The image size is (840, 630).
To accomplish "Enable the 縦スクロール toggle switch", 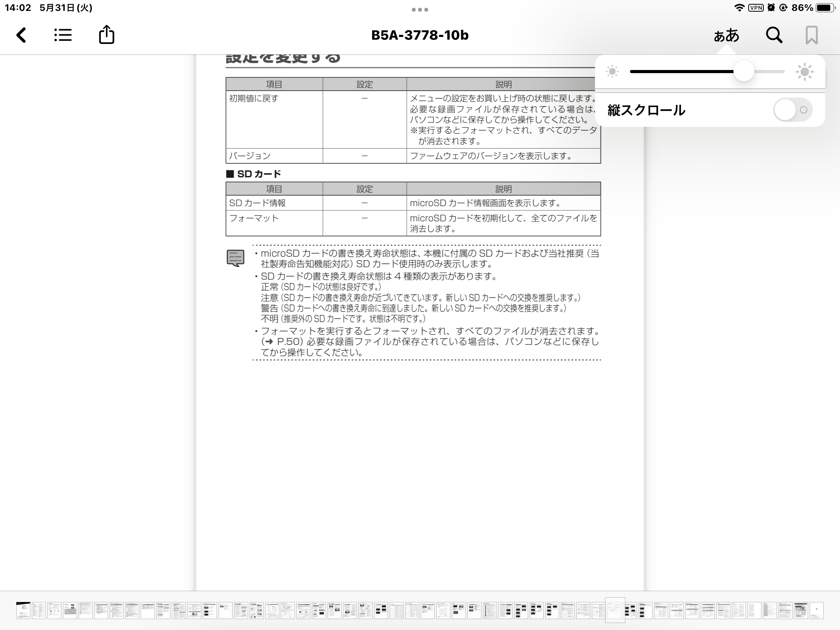I will [x=793, y=110].
